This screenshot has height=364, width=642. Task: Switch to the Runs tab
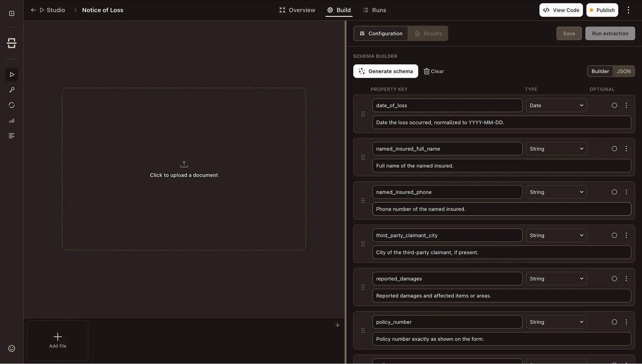(374, 10)
